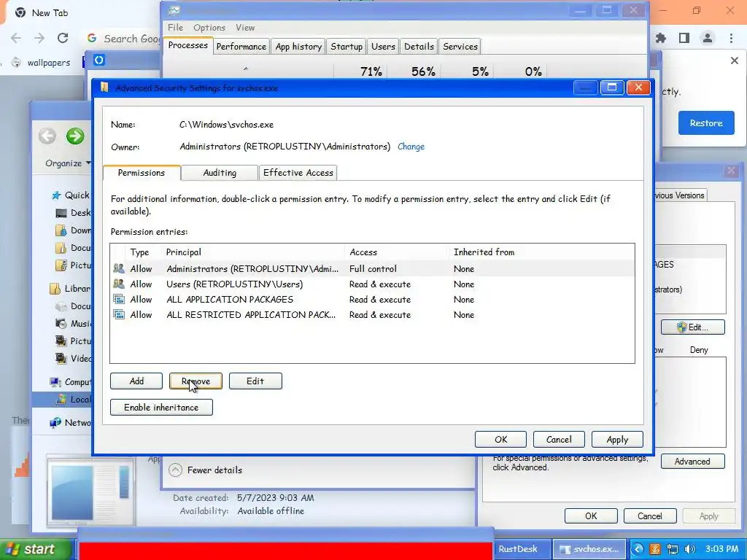Open volume speaker tray icon
The image size is (747, 560).
(689, 549)
